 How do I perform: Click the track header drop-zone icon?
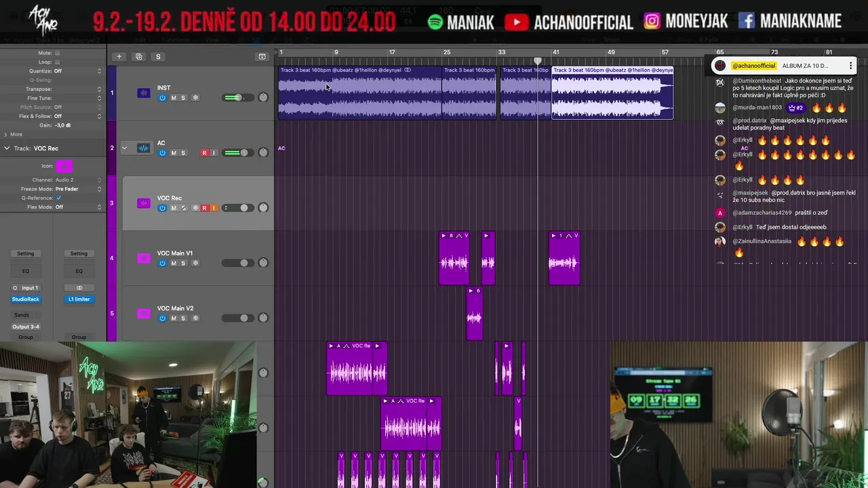(262, 56)
